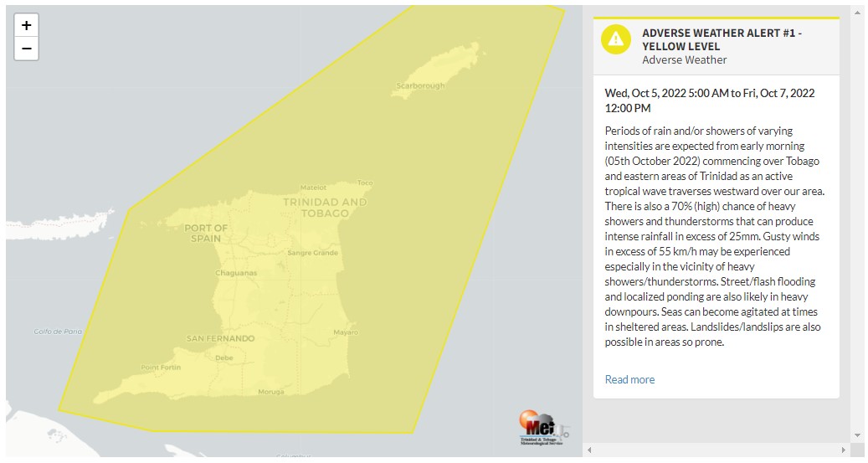868x463 pixels.
Task: Click Sangre Grande map label
Action: click(312, 253)
